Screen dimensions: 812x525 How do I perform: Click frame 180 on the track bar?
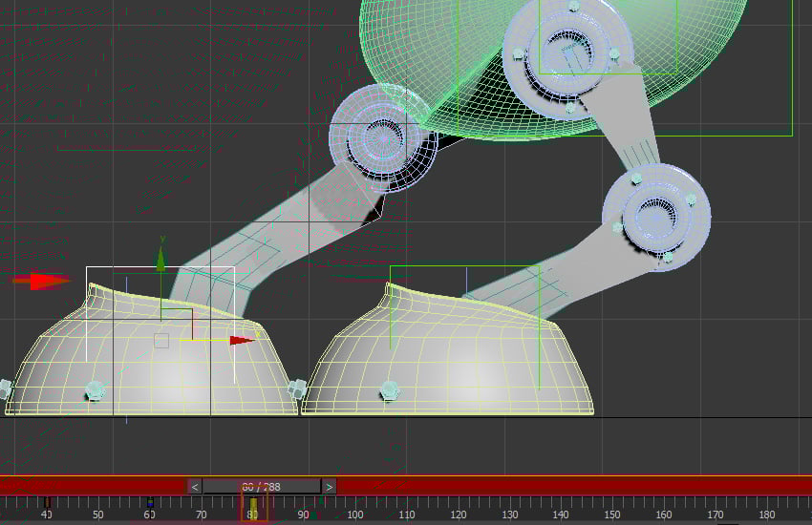tap(766, 514)
